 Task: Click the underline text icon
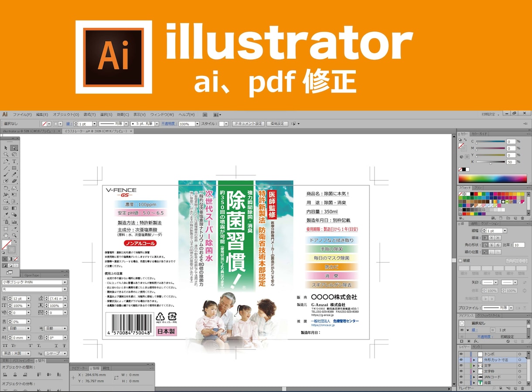point(56,345)
